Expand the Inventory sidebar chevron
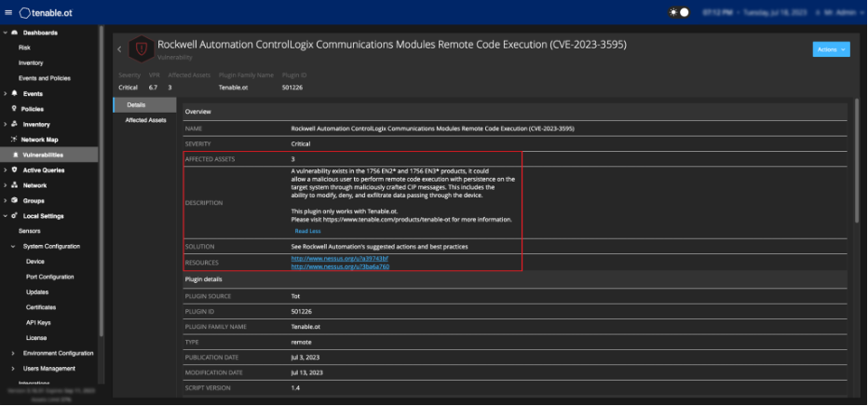This screenshot has height=406, width=868. 5,125
